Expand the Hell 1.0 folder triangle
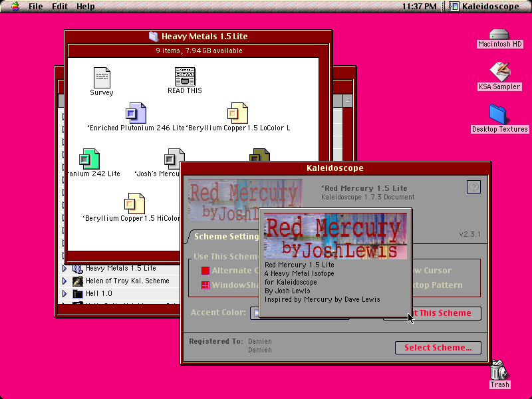This screenshot has height=399, width=532. point(65,293)
